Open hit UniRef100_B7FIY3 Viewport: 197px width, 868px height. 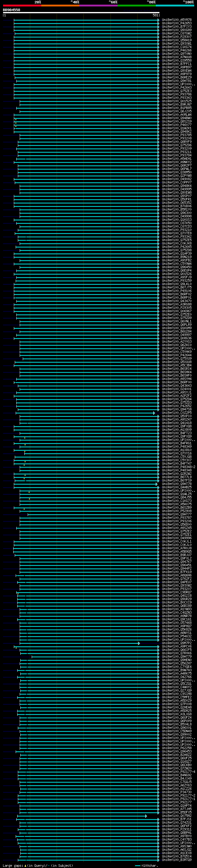177,26
